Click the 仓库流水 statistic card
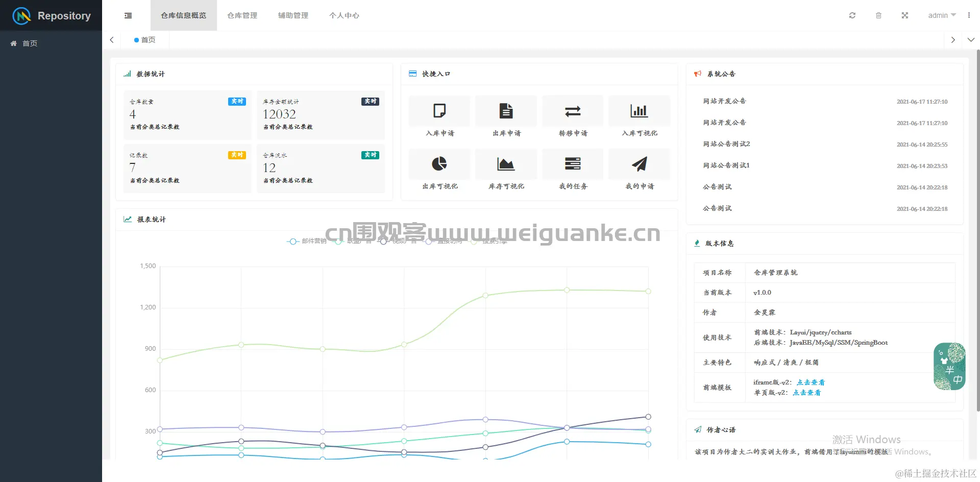This screenshot has height=482, width=980. tap(321, 168)
